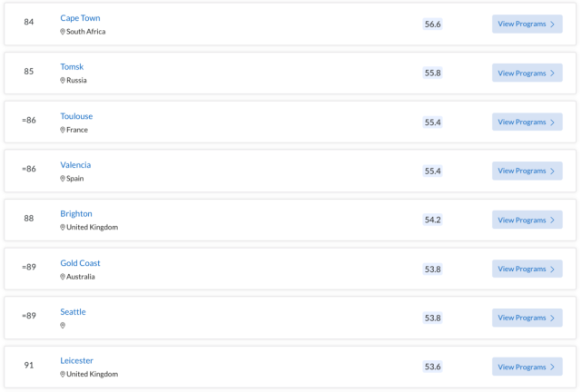Viewport: 582px width, 392px height.
Task: Click the location pin icon beside Russia
Action: pyautogui.click(x=63, y=81)
